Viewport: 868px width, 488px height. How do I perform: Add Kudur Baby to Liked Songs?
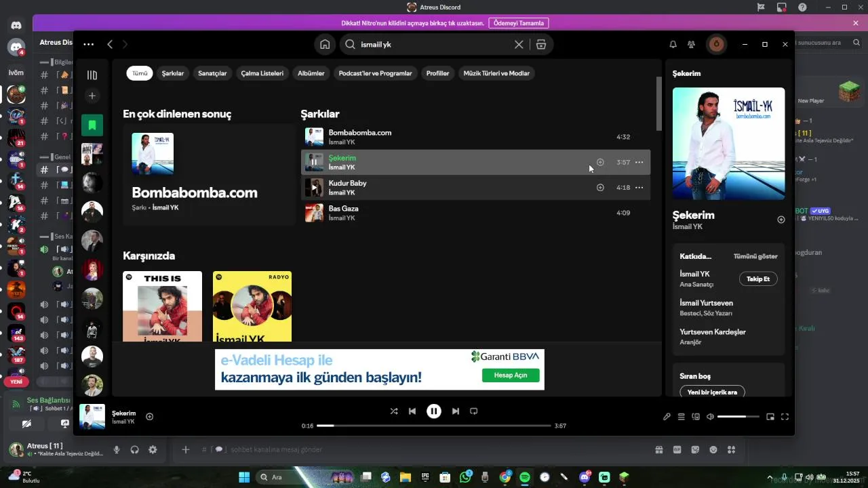[600, 188]
